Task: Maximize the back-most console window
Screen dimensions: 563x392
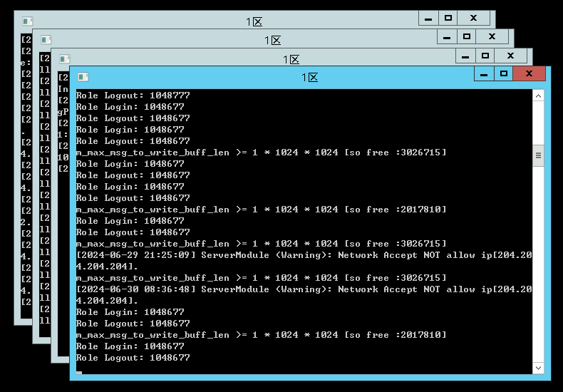Action: click(x=448, y=19)
